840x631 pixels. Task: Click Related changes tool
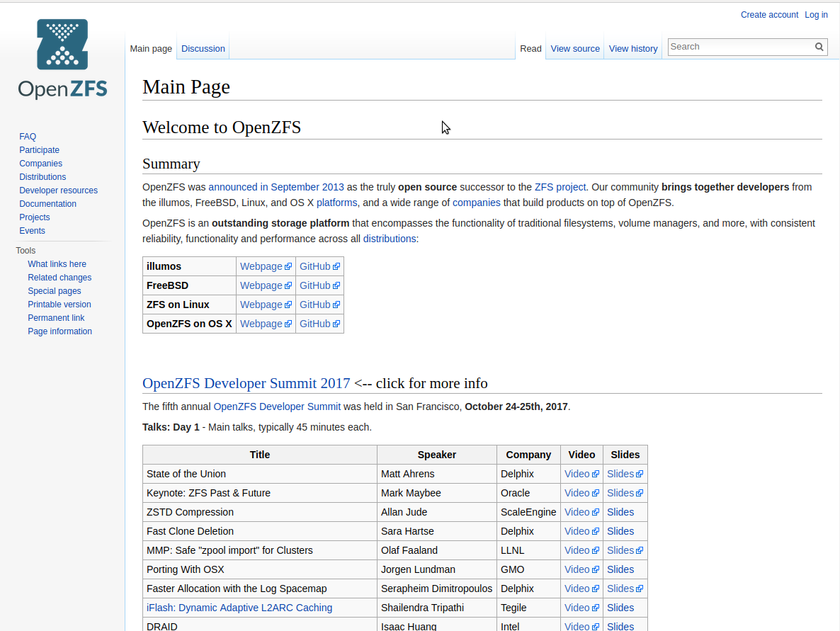pyautogui.click(x=59, y=278)
